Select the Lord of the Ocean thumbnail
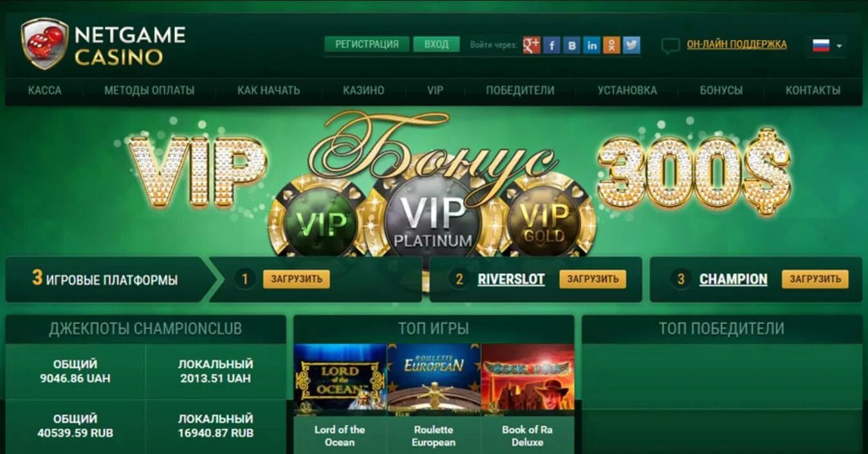Image resolution: width=868 pixels, height=454 pixels. [x=340, y=379]
